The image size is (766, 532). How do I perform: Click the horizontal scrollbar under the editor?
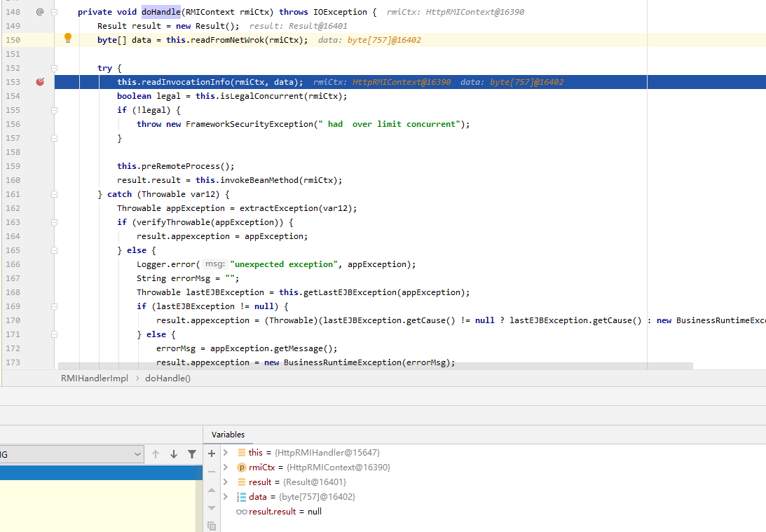pos(375,366)
